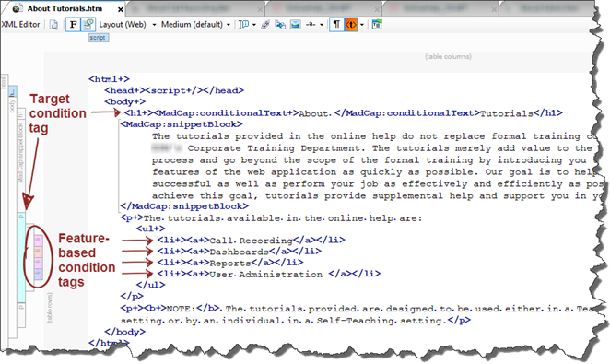Click the file icon on About Tutorials tab
The image size is (610, 364).
pos(17,8)
